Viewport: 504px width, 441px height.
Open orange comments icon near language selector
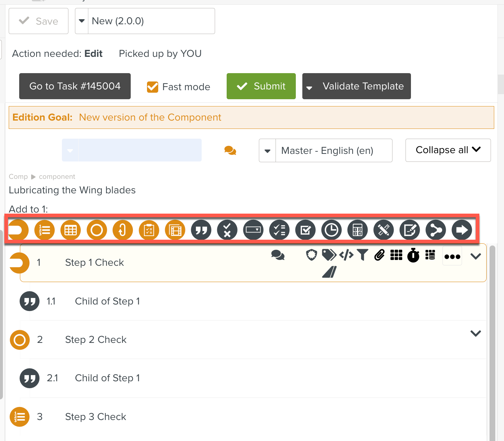coord(230,150)
